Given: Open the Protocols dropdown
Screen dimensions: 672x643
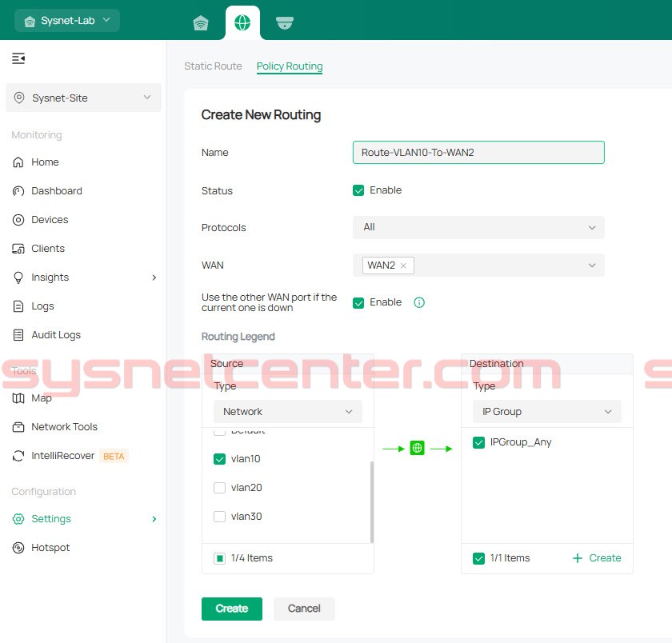Looking at the screenshot, I should click(478, 227).
